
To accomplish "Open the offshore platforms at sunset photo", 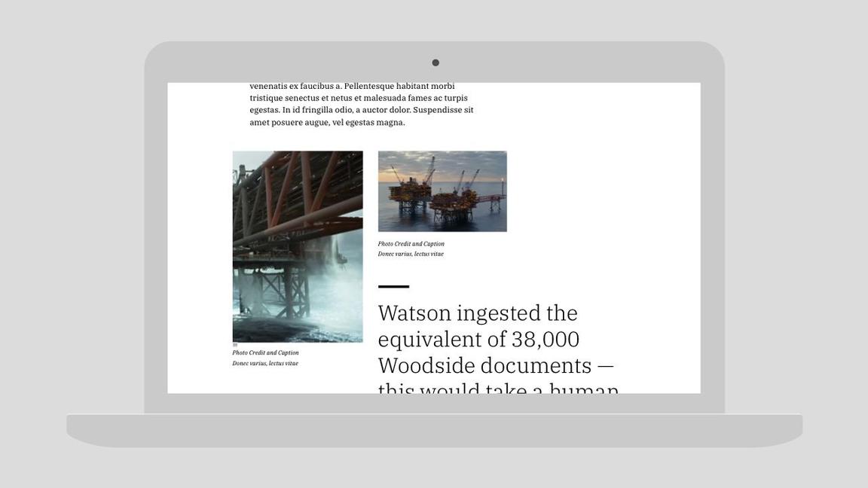I will click(442, 191).
